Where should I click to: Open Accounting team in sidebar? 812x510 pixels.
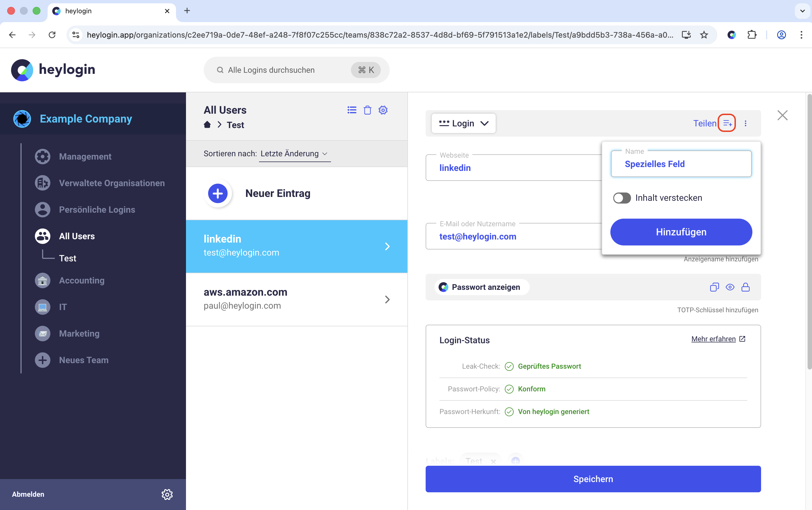click(x=82, y=280)
